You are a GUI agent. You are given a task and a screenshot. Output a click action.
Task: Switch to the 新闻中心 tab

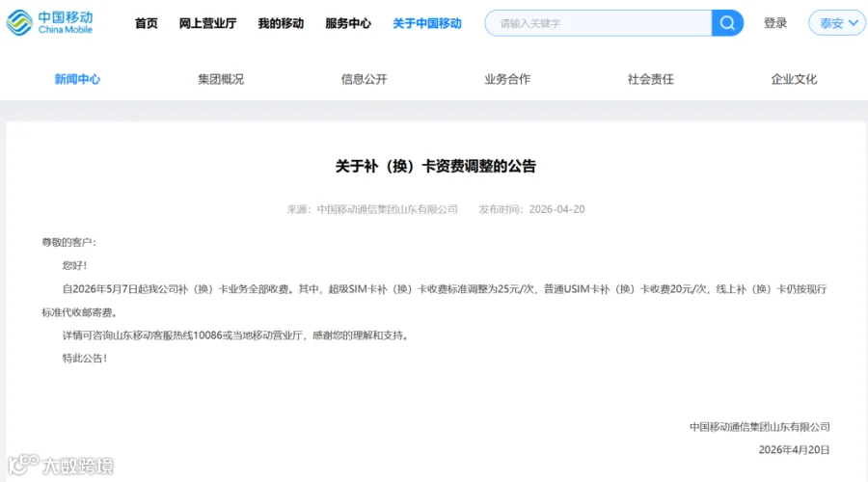pyautogui.click(x=77, y=79)
